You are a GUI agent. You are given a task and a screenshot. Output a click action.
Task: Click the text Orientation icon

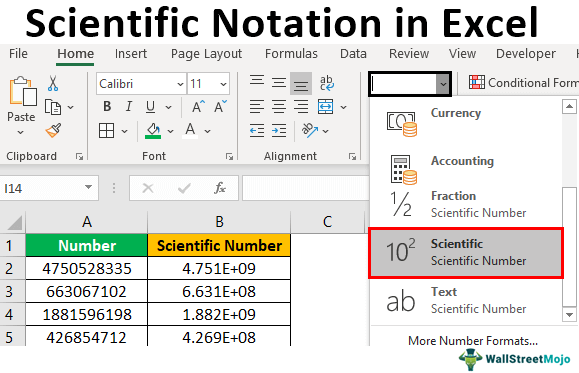309,130
